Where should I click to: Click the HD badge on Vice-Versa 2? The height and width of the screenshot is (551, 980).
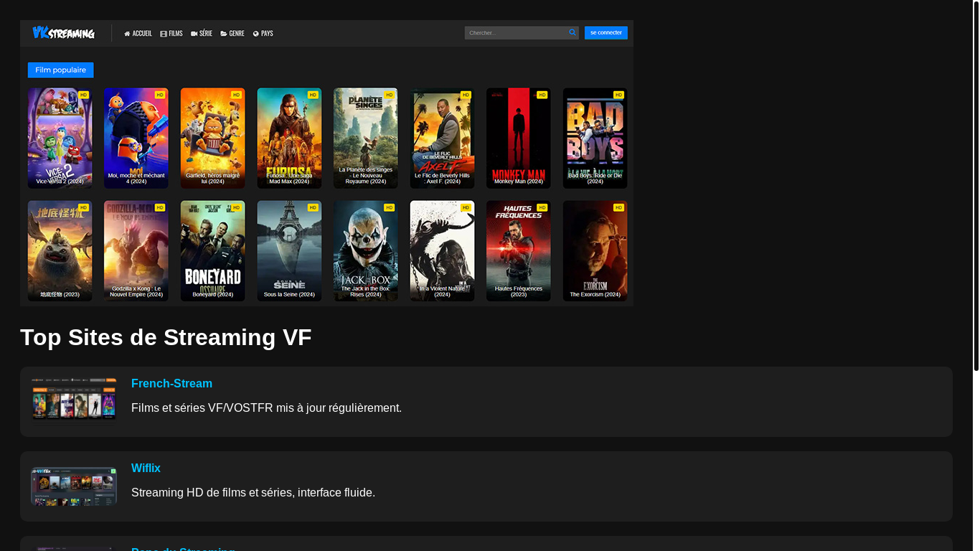pyautogui.click(x=84, y=95)
